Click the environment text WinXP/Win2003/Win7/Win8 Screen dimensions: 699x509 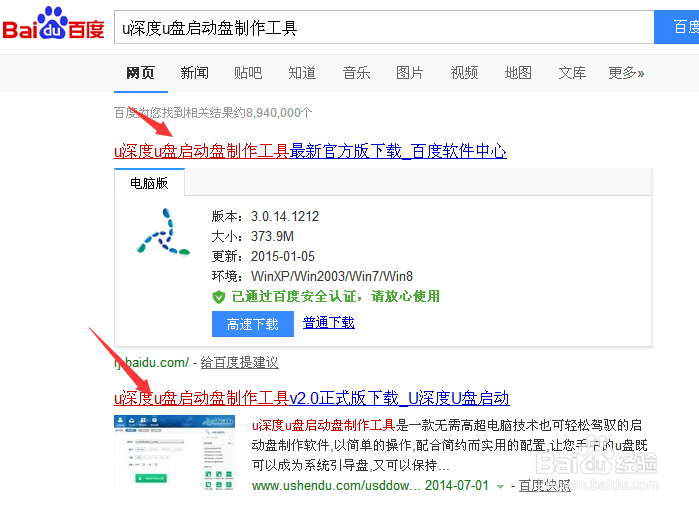[x=332, y=276]
